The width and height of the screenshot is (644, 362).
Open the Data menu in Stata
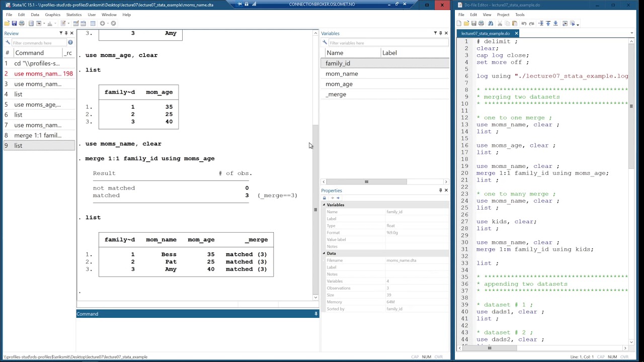click(35, 15)
